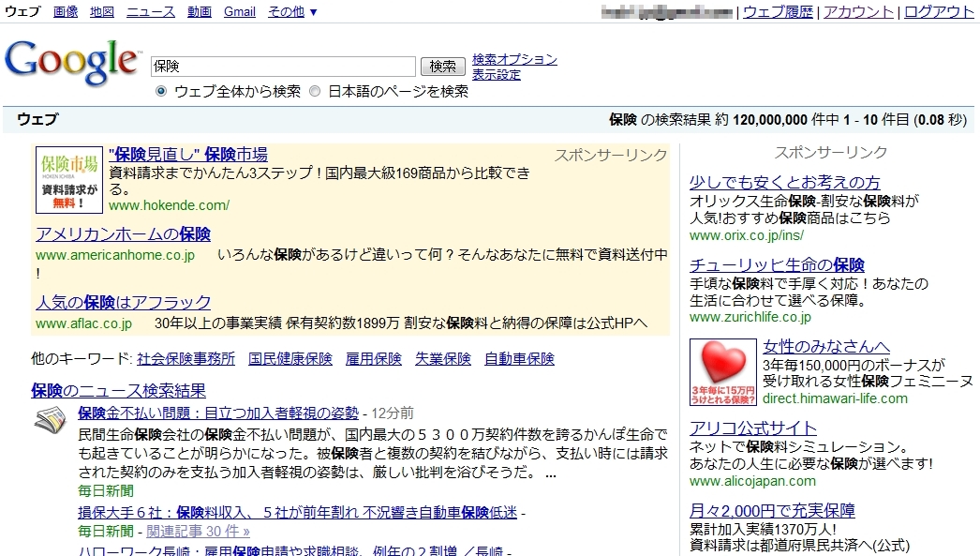Open 人気の保険はアフラック ad link
The height and width of the screenshot is (556, 980).
click(123, 302)
